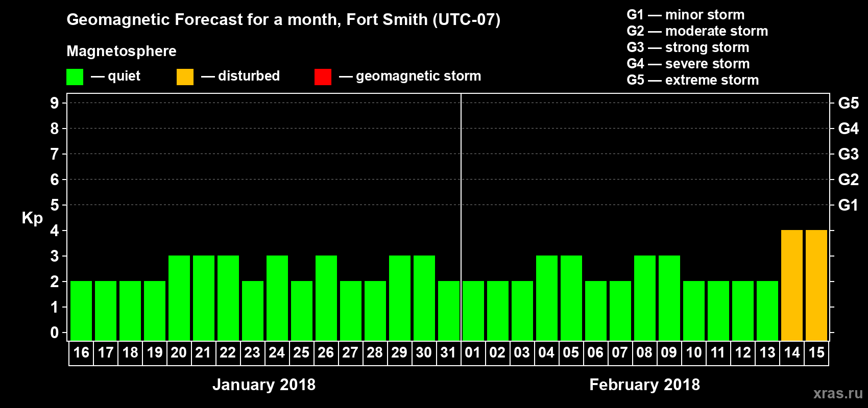This screenshot has height=408, width=868.
Task: Click the date label 05 on the axis
Action: [571, 353]
